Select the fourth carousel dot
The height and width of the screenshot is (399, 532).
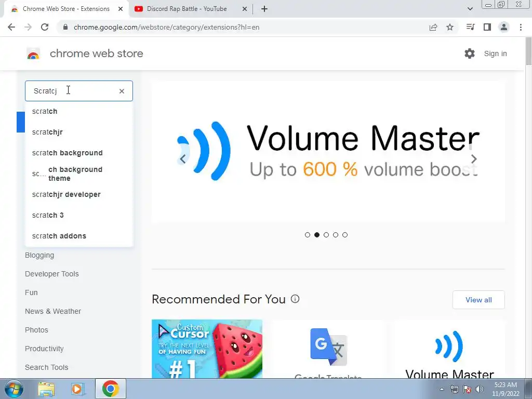(336, 235)
